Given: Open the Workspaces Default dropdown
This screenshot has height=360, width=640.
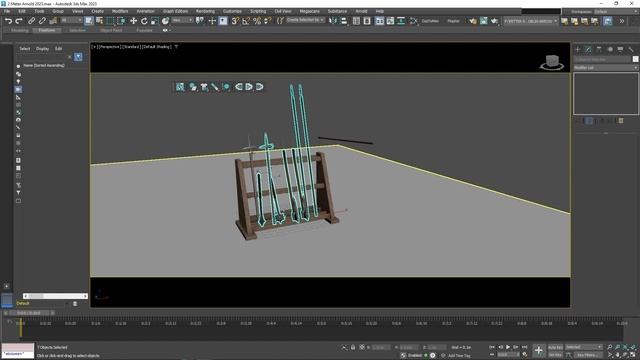Looking at the screenshot, I should (615, 11).
